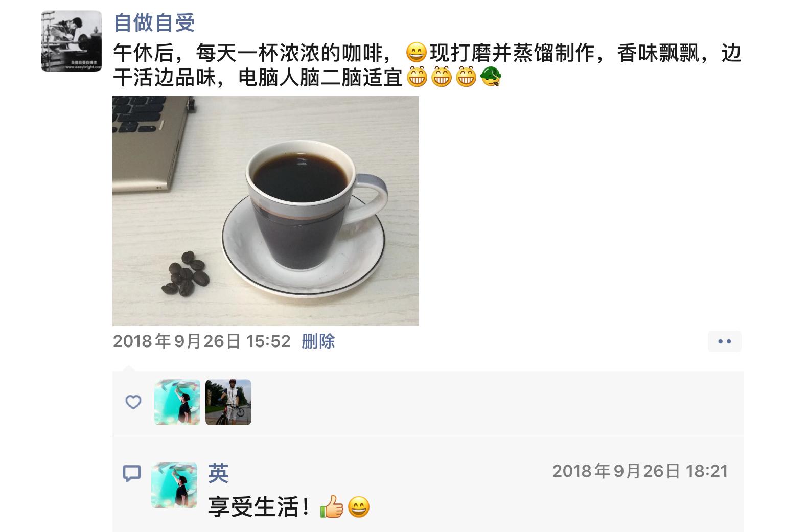
Task: Click the 删除 delete link
Action: pos(318,341)
